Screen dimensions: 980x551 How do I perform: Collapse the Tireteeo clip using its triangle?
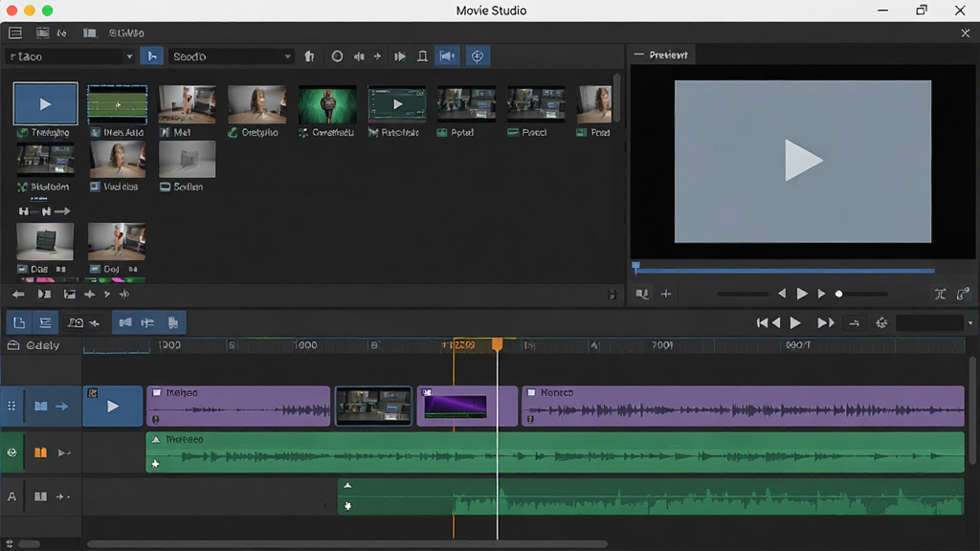[x=156, y=439]
